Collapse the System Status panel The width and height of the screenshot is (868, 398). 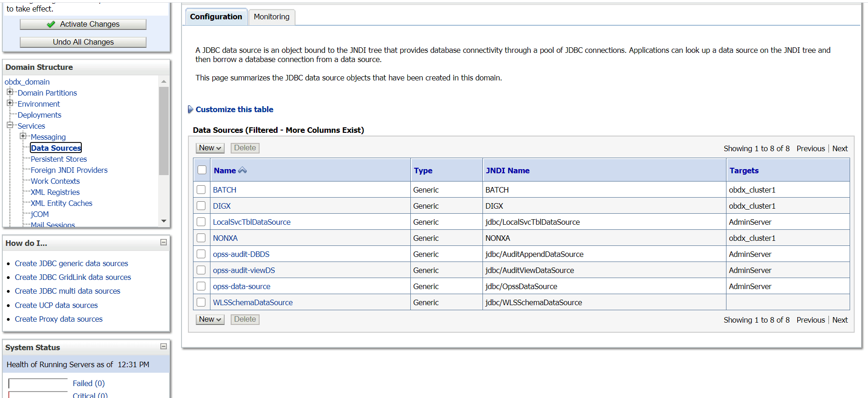tap(163, 347)
